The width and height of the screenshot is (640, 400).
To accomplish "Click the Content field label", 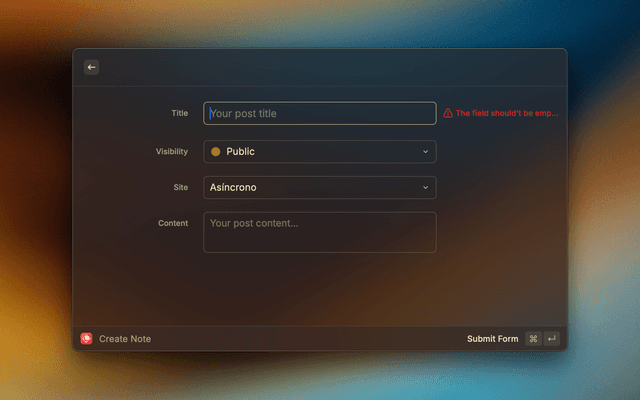I will [173, 223].
